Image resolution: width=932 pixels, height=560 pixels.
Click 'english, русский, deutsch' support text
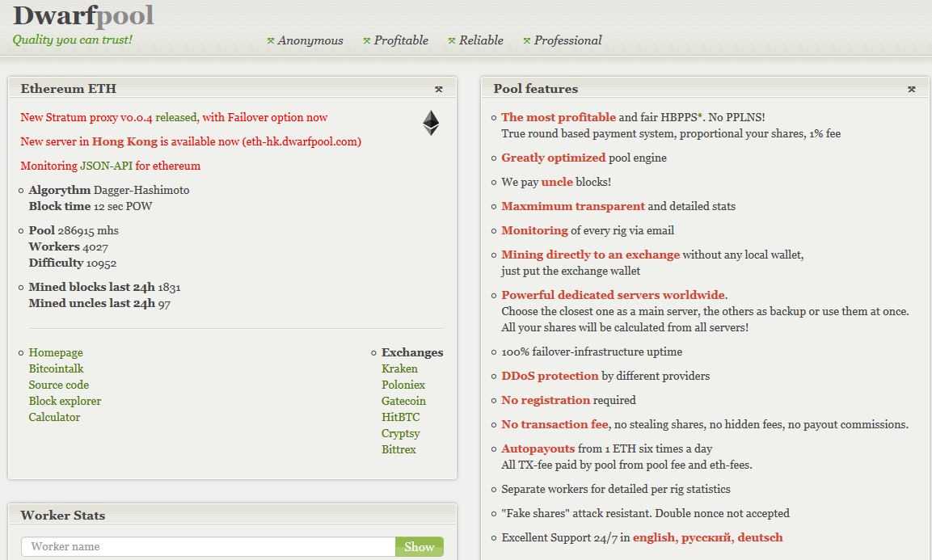(708, 537)
